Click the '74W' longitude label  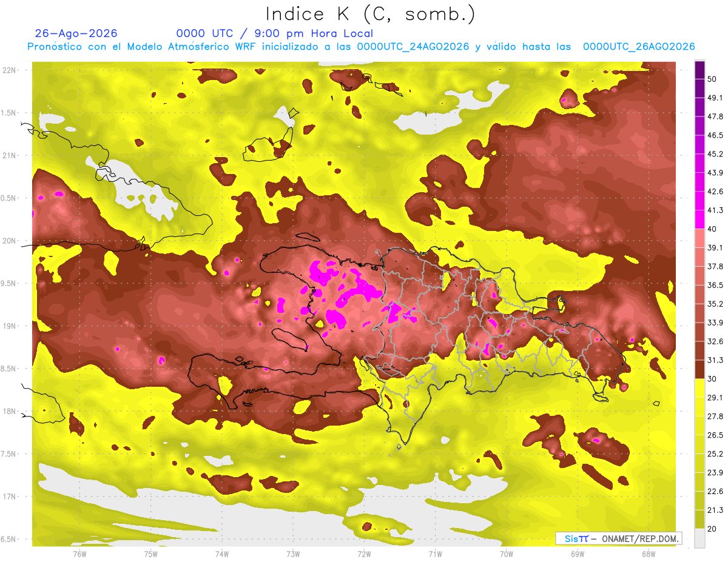222,554
